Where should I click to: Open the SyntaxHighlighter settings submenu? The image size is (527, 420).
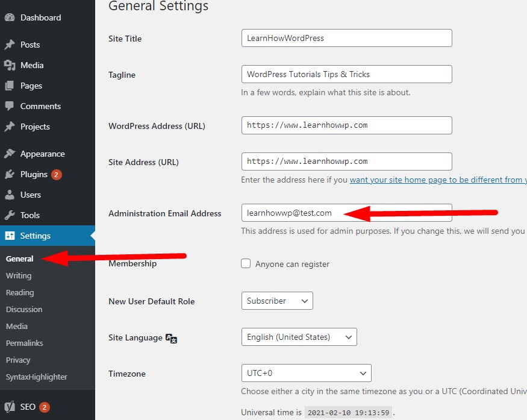(37, 377)
